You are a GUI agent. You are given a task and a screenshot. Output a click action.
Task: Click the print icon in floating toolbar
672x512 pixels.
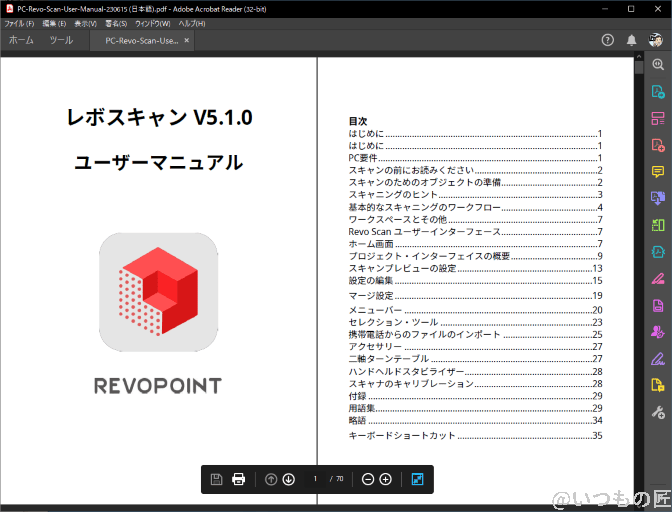[x=239, y=479]
